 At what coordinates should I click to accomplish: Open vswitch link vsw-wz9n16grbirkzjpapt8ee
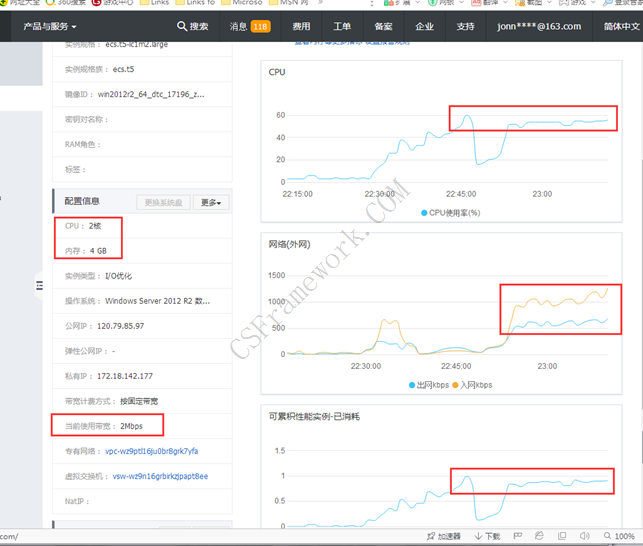tap(160, 476)
